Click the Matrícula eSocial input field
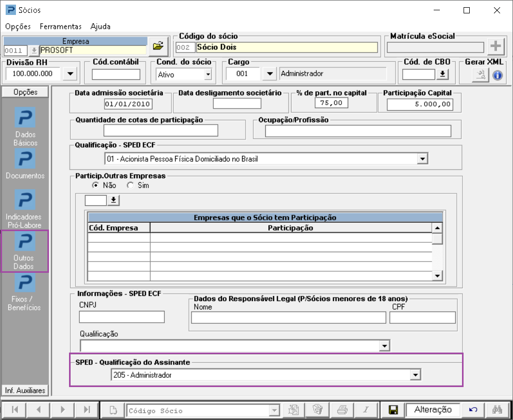This screenshot has width=513, height=420. click(x=435, y=47)
